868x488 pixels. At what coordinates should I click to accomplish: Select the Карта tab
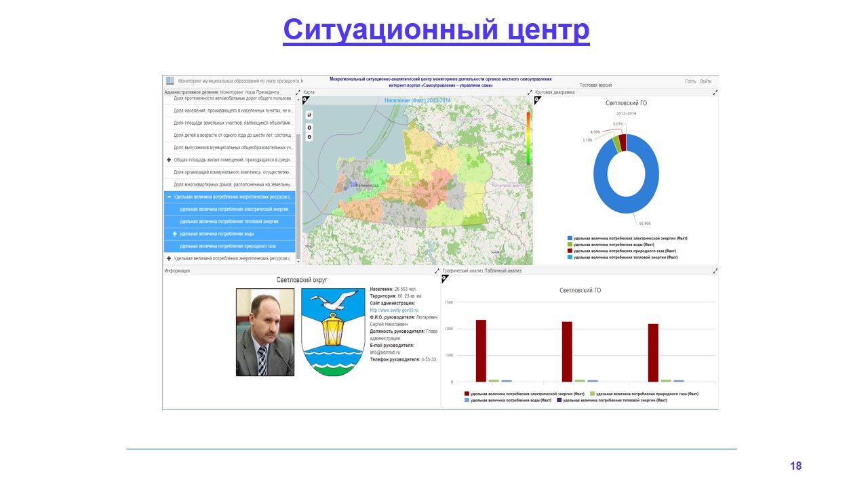click(309, 92)
